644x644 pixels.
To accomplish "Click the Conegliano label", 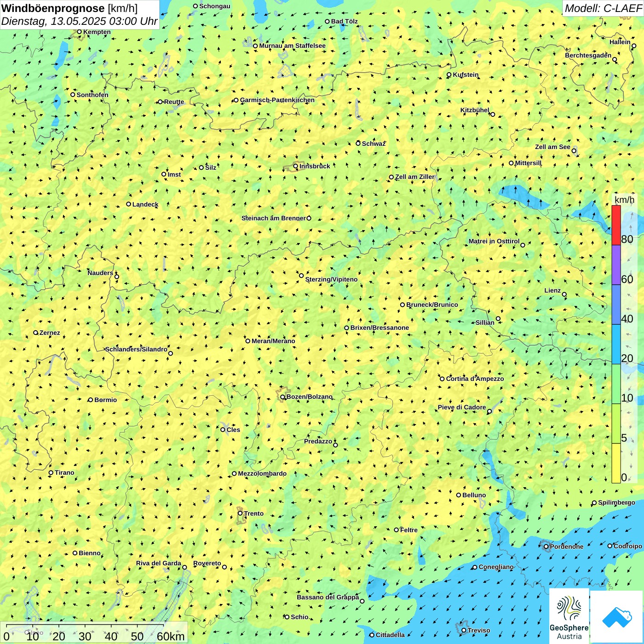I will (x=496, y=567).
